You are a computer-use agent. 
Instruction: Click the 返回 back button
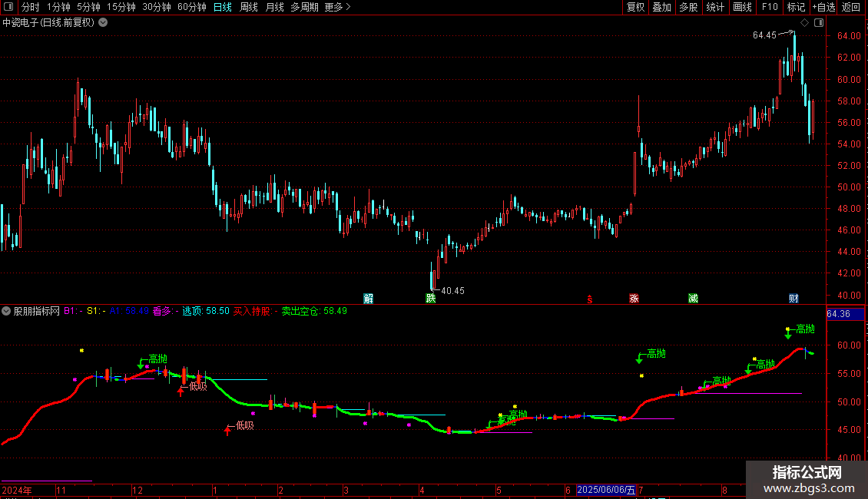click(851, 7)
